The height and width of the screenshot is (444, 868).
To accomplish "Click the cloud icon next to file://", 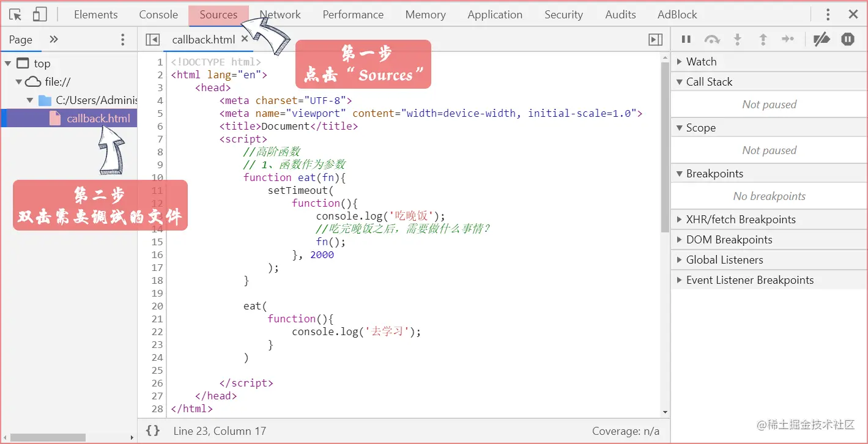I will tap(33, 82).
